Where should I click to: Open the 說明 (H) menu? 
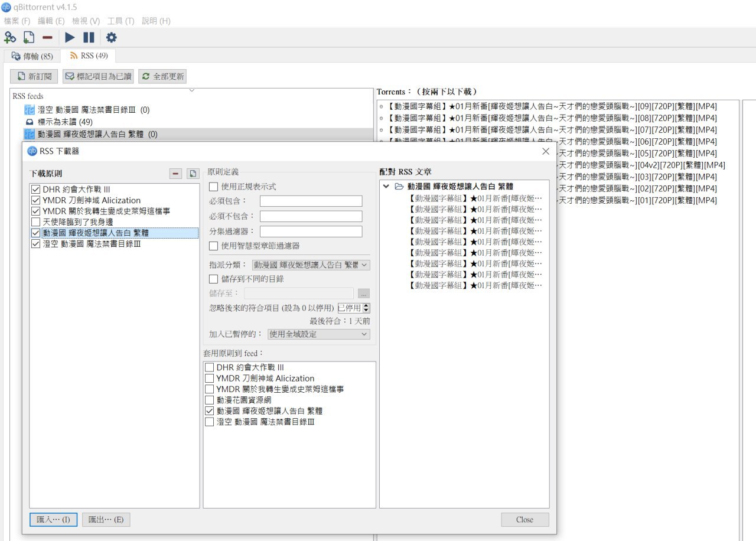[156, 21]
